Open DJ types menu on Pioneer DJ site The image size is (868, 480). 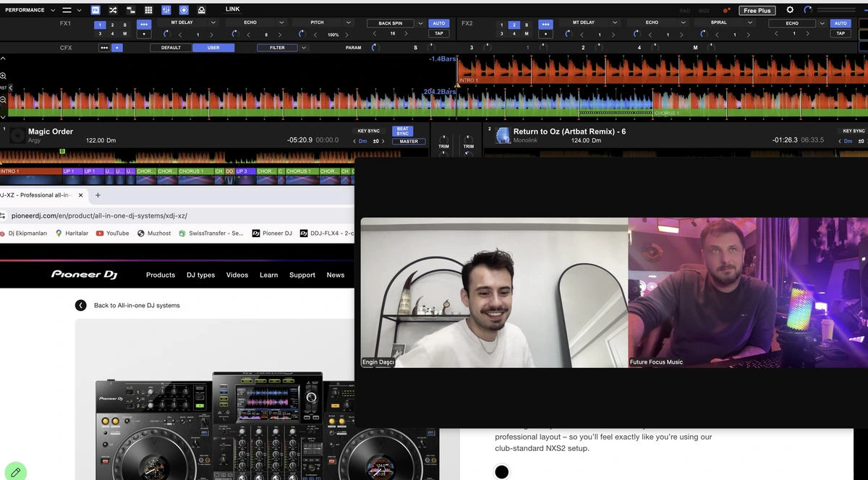point(201,275)
